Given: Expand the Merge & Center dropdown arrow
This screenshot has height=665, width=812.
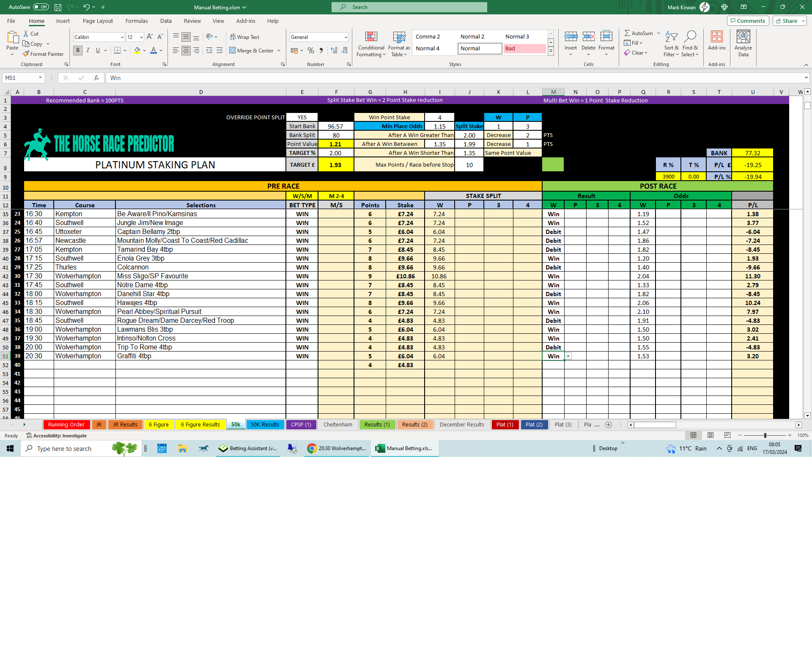Looking at the screenshot, I should coord(279,50).
